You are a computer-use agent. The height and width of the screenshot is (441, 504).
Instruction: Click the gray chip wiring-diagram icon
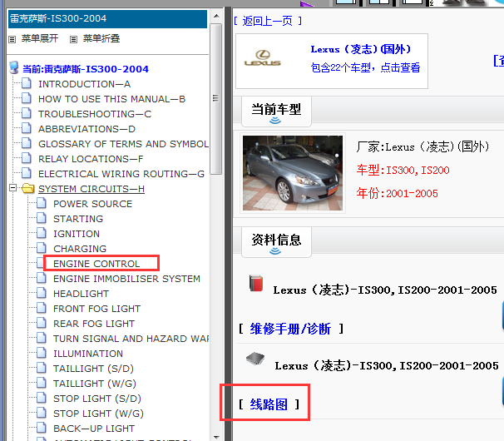(x=255, y=359)
